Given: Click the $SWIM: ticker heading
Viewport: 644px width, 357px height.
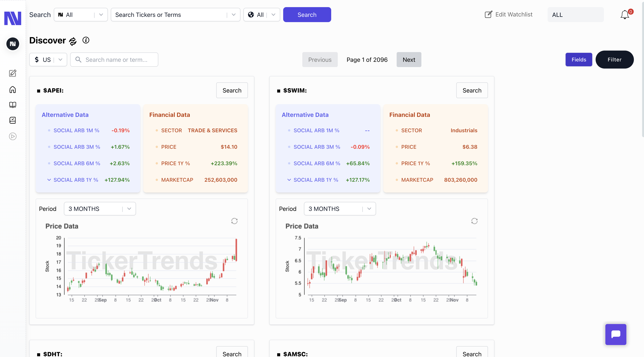Looking at the screenshot, I should pyautogui.click(x=295, y=90).
